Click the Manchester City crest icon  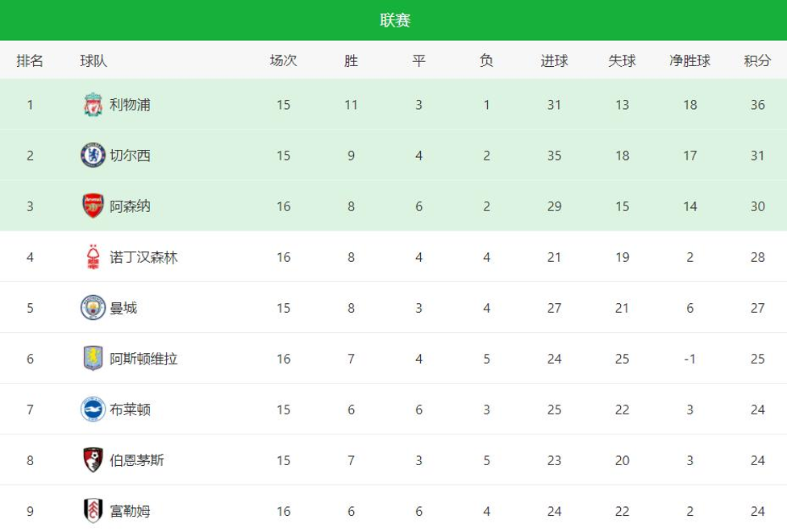pos(94,308)
